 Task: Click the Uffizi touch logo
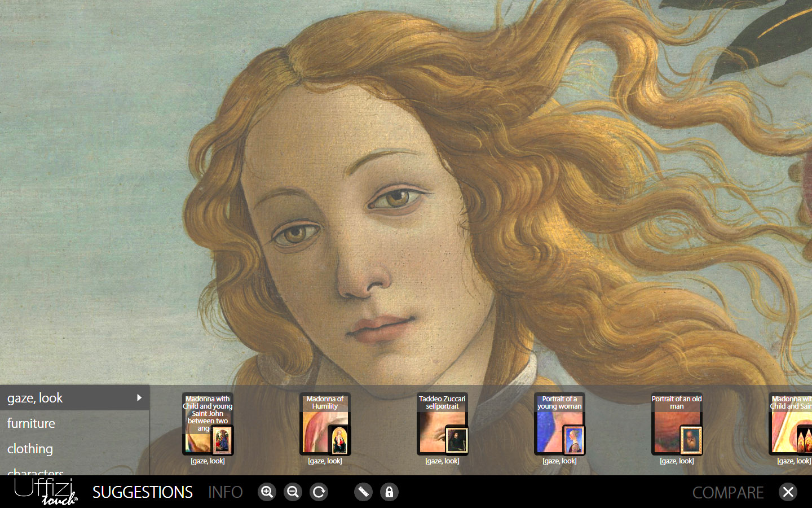coord(46,492)
